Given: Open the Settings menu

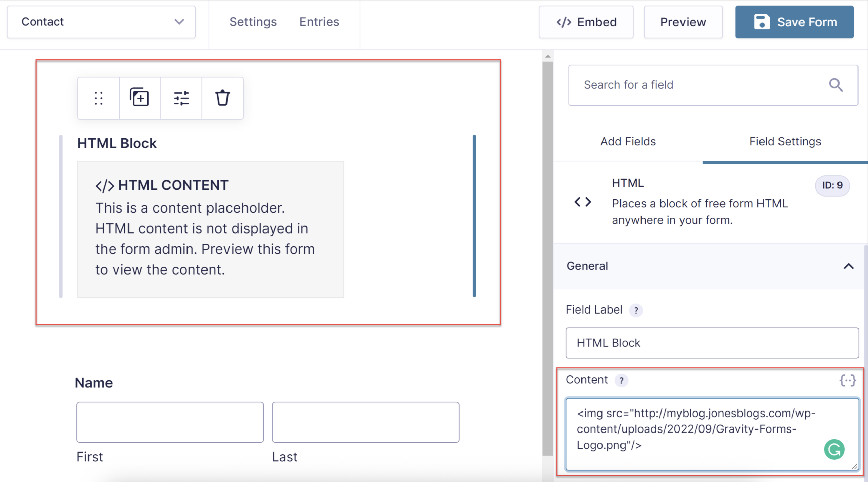Looking at the screenshot, I should point(253,22).
